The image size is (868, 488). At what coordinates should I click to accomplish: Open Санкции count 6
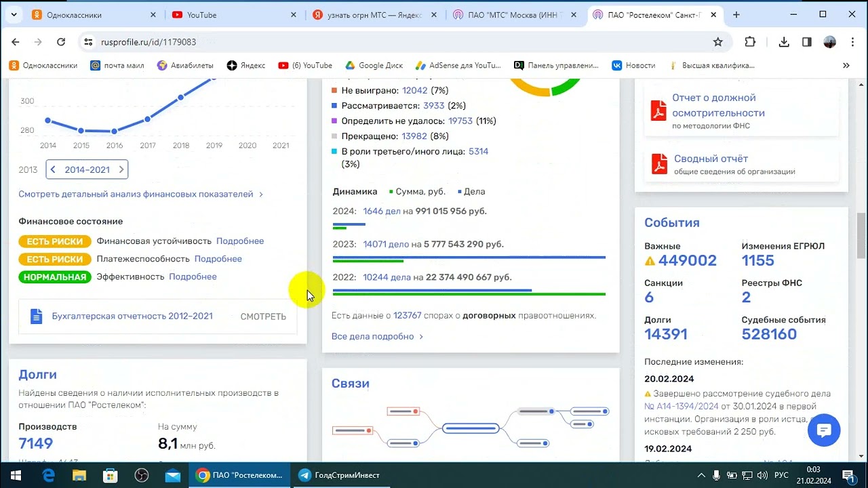(649, 298)
